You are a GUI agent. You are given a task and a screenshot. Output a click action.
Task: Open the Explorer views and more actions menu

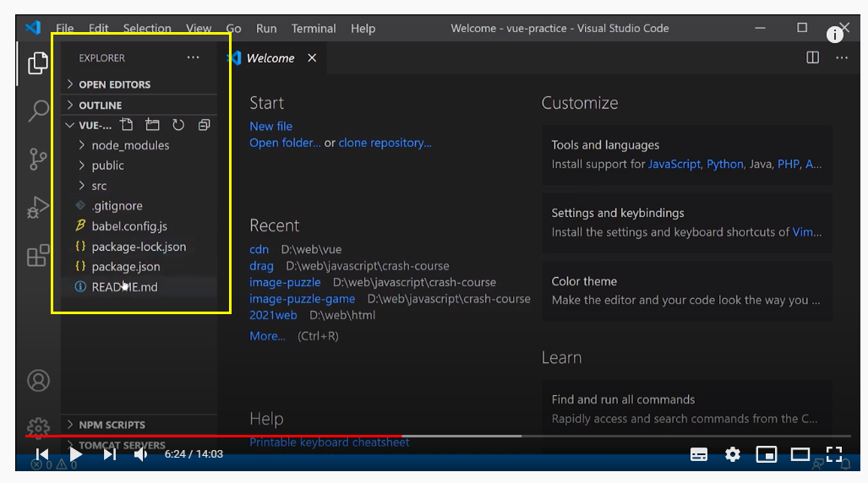click(x=193, y=57)
